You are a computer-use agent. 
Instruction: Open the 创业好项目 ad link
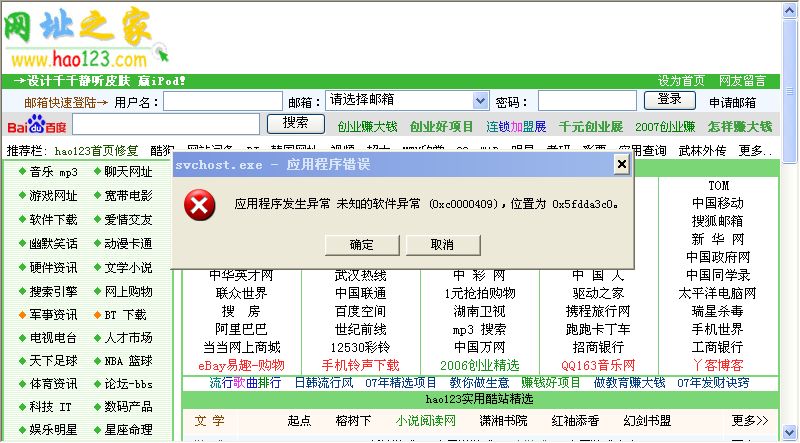[441, 127]
